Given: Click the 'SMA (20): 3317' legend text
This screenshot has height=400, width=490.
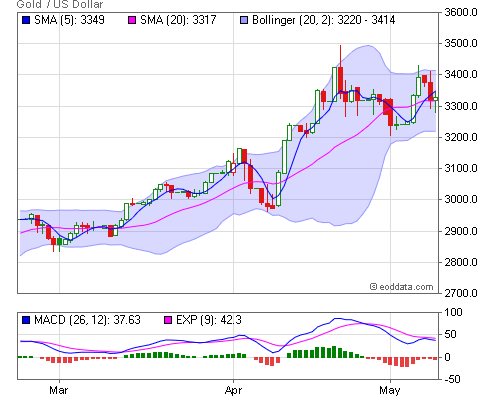Looking at the screenshot, I should click(178, 20).
